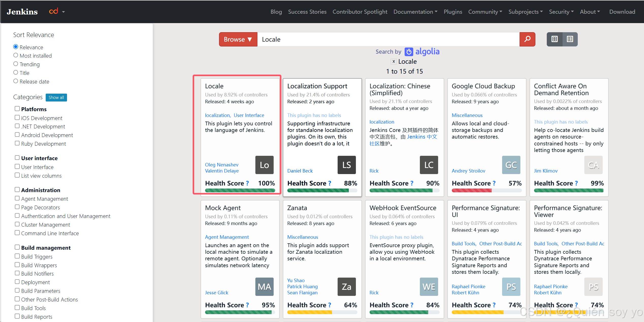
Task: Click the Za plugin icon tile
Action: tap(346, 287)
